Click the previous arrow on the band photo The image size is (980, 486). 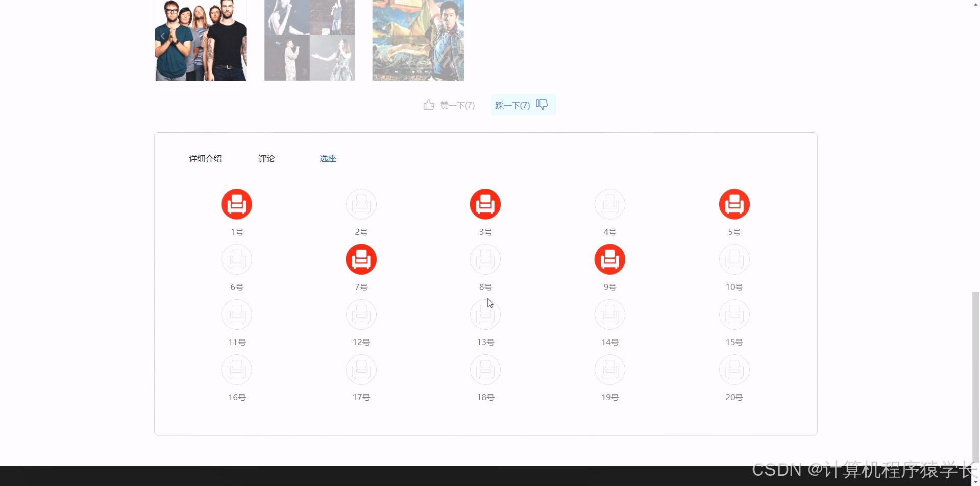click(x=162, y=36)
